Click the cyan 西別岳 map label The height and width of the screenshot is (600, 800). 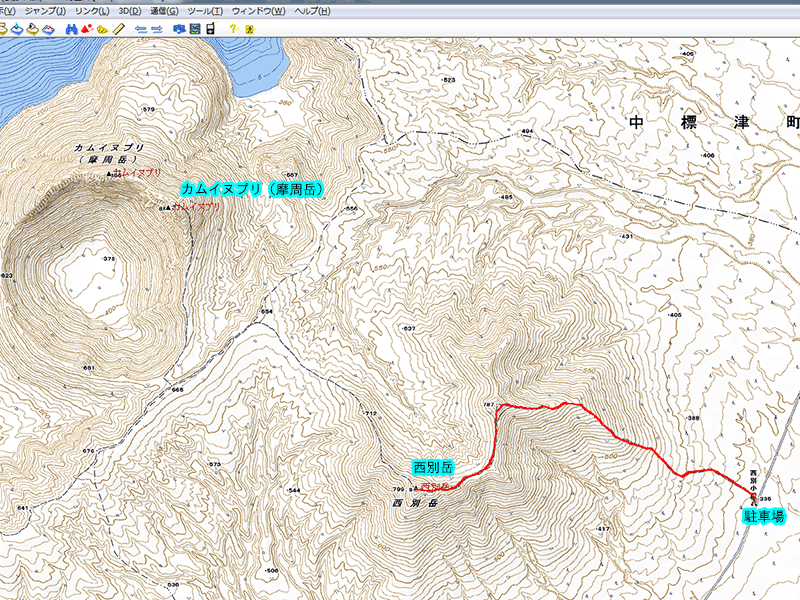point(433,467)
